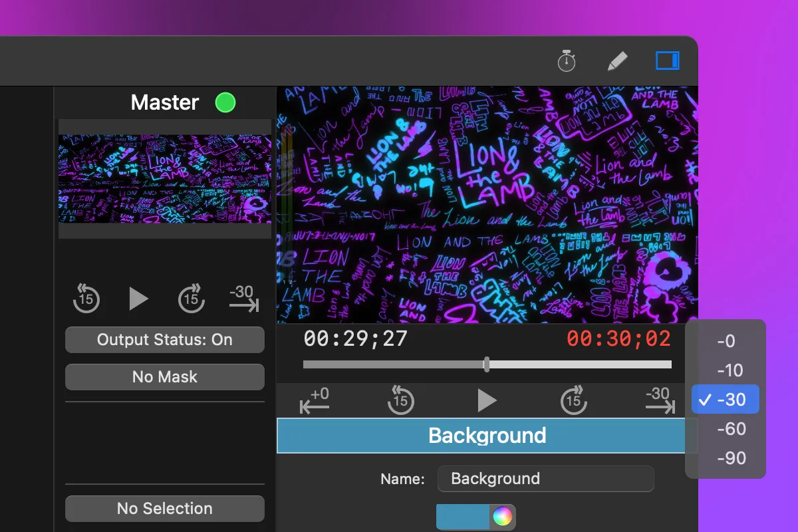798x532 pixels.
Task: Click the sidebar panel icon at top right
Action: pyautogui.click(x=667, y=61)
